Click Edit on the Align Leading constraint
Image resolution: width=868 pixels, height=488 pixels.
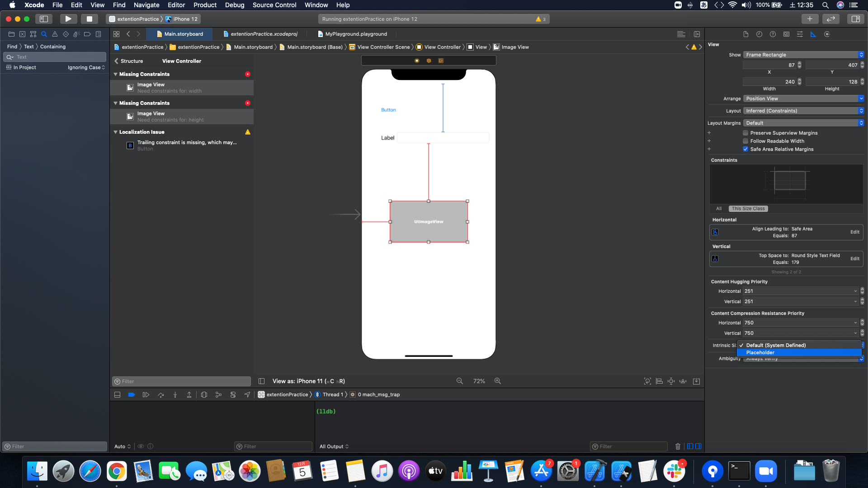point(854,232)
